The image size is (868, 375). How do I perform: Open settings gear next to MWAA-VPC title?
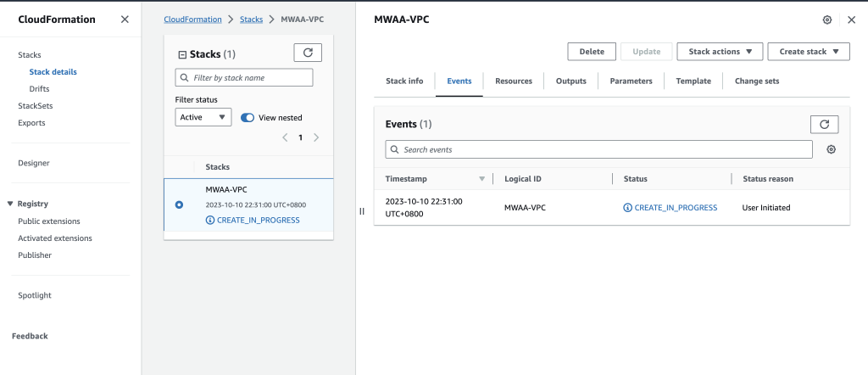click(827, 20)
